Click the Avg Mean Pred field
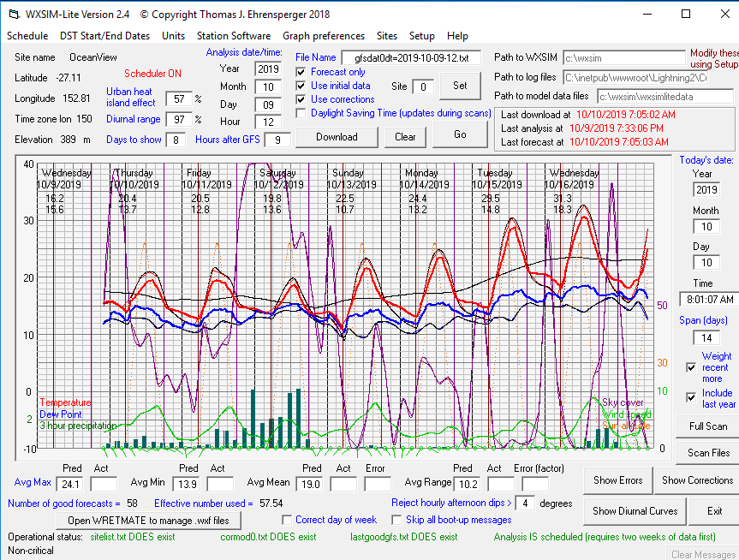This screenshot has height=560, width=739. (310, 484)
